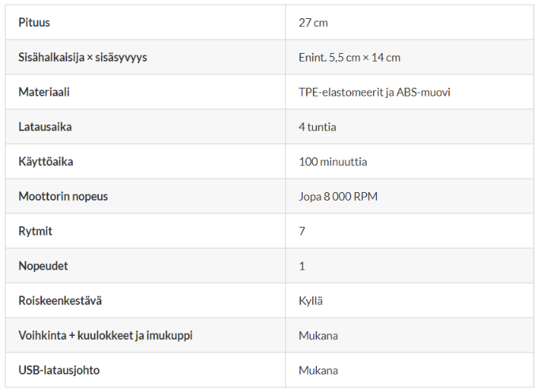
Task: Click the Käyttöaika row label
Action: (45, 162)
